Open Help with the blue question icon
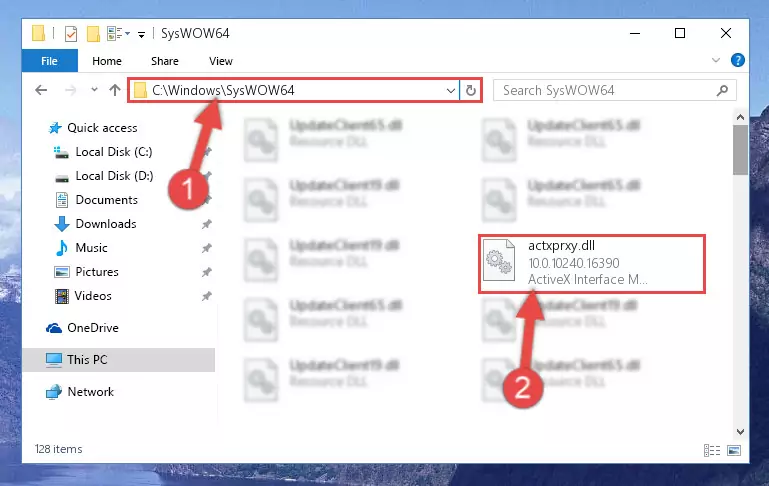The width and height of the screenshot is (769, 486). (738, 60)
